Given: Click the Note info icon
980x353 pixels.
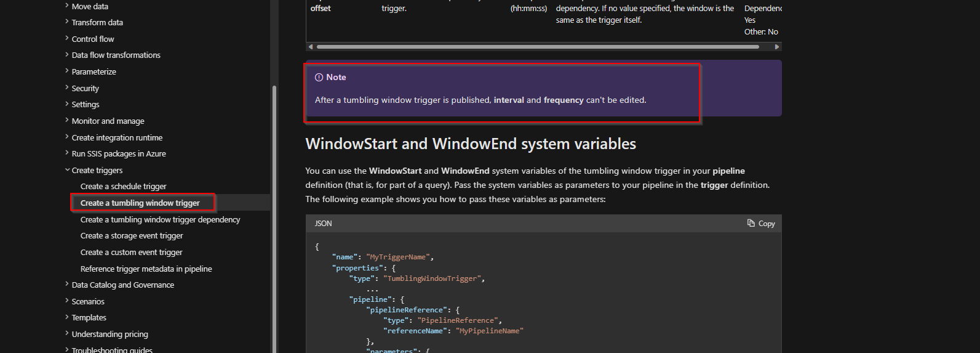Looking at the screenshot, I should [x=319, y=77].
